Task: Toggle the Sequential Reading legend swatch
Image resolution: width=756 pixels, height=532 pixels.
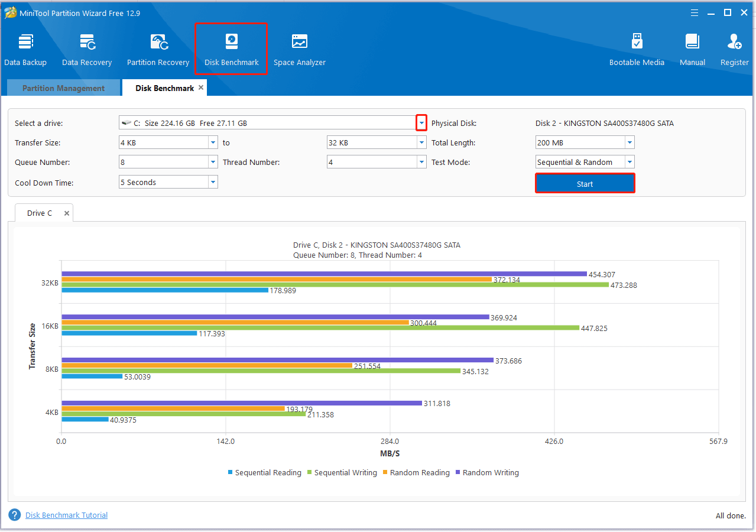Action: click(231, 473)
